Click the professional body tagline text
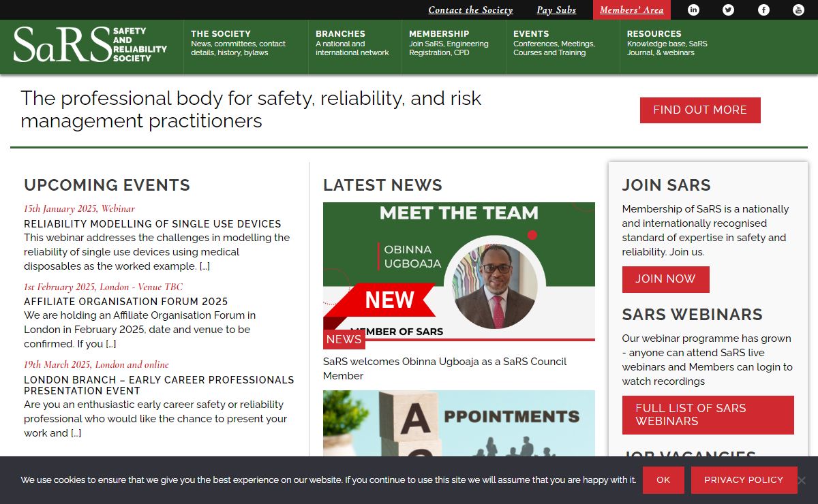 [x=251, y=110]
